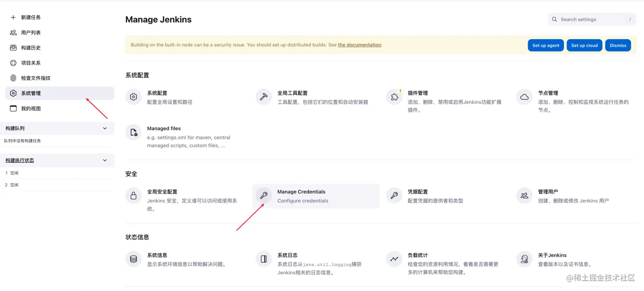Click the database icon of 系统信息

click(134, 259)
